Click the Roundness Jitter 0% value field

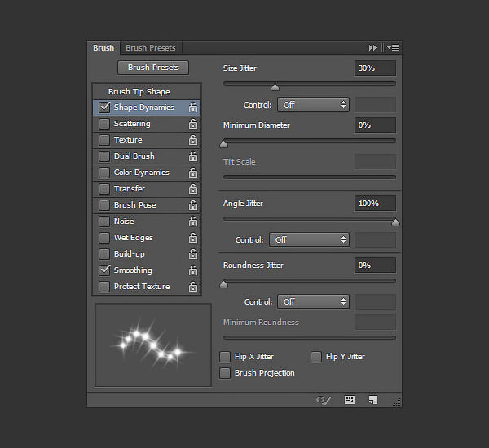[375, 266]
